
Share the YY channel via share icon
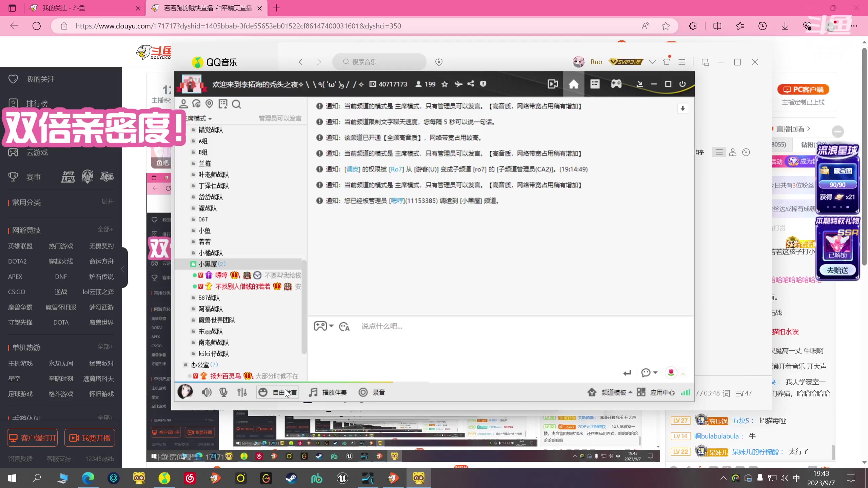coord(471,84)
